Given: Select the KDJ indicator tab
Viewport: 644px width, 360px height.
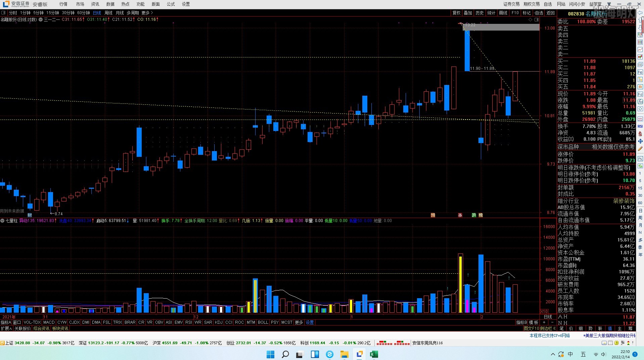Looking at the screenshot, I should coord(219,322).
